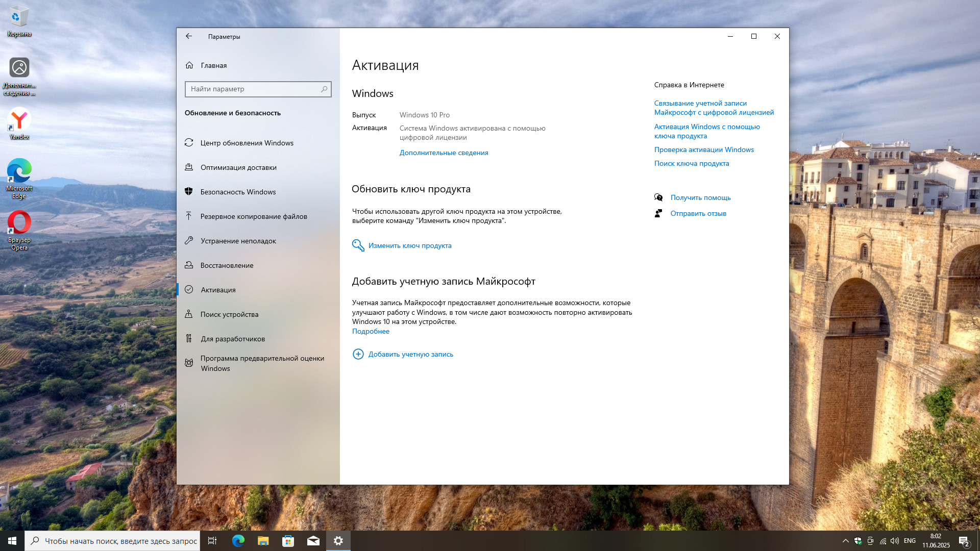Viewport: 980px width, 551px height.
Task: Open Microsoft Store from taskbar
Action: tap(288, 541)
